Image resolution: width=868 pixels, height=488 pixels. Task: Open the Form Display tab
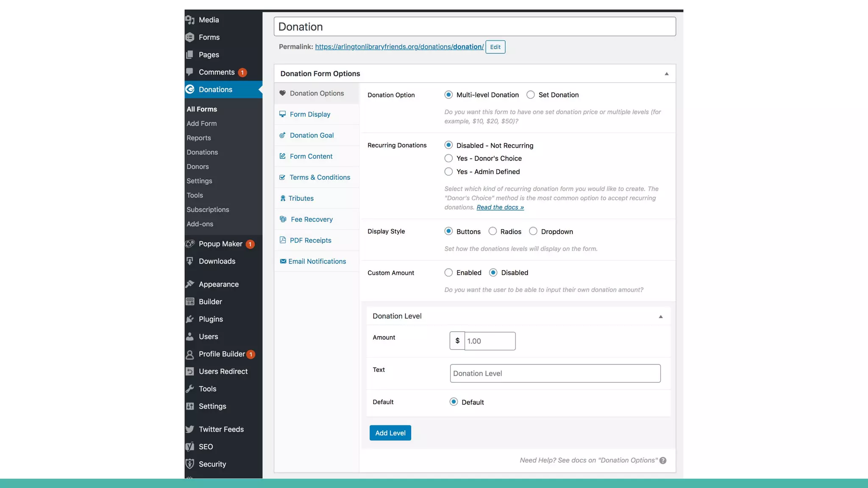310,114
